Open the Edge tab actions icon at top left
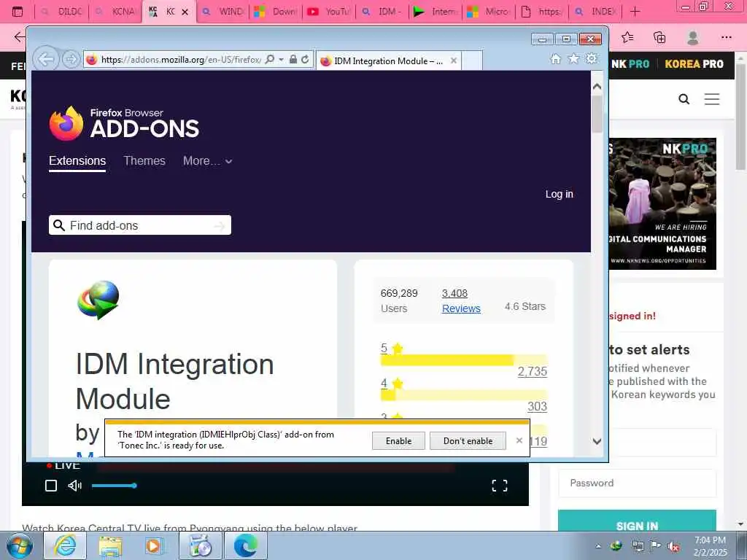 (18, 12)
